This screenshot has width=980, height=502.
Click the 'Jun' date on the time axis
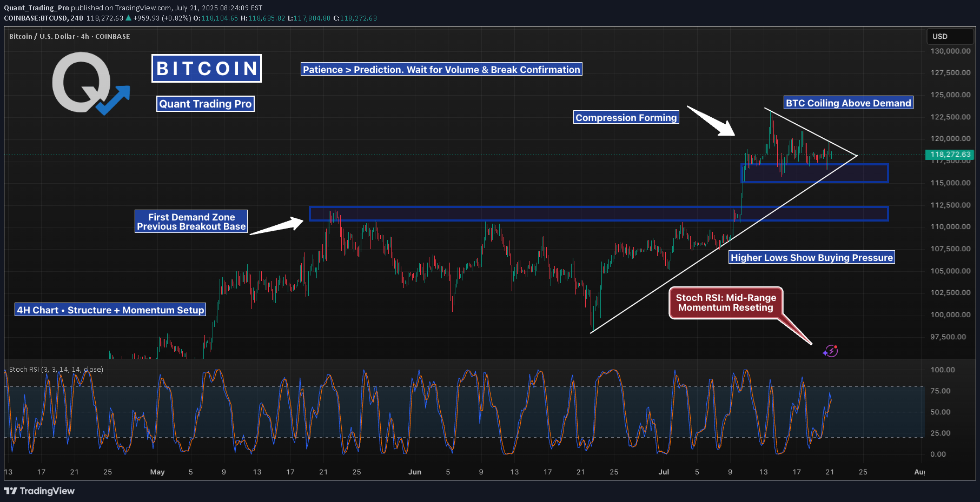(415, 472)
